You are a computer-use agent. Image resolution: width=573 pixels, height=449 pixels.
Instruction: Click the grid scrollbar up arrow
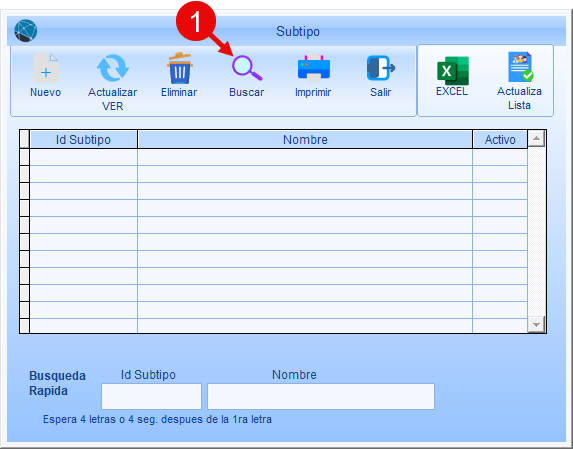point(536,138)
